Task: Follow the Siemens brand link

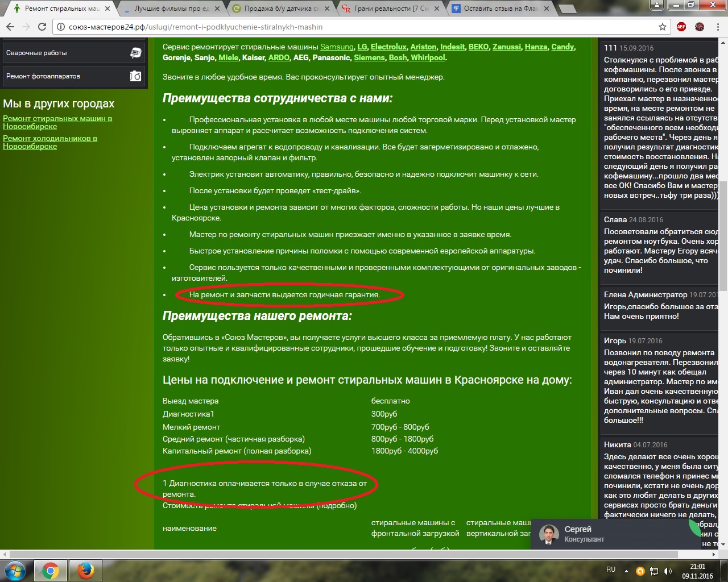Action: point(369,57)
